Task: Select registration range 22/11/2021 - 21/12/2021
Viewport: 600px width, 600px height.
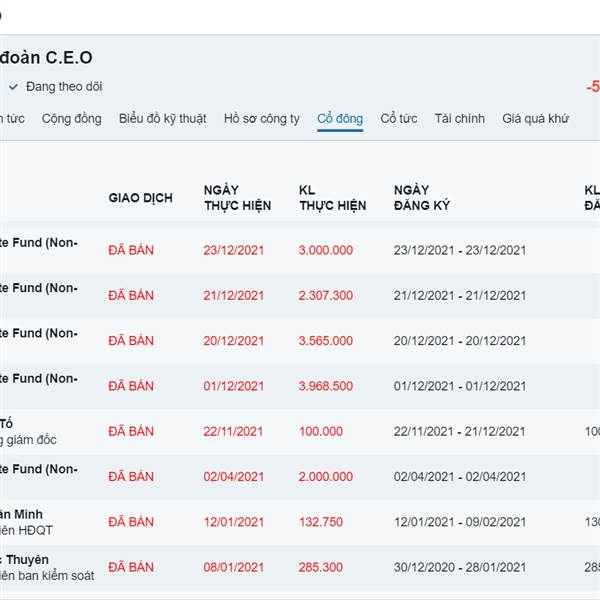Action: tap(460, 431)
